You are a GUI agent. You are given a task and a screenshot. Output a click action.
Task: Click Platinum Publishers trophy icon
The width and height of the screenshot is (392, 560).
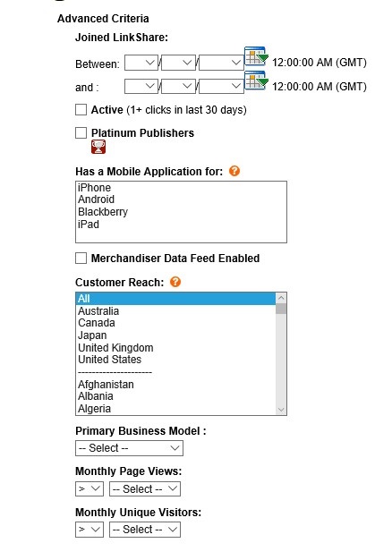(x=98, y=147)
